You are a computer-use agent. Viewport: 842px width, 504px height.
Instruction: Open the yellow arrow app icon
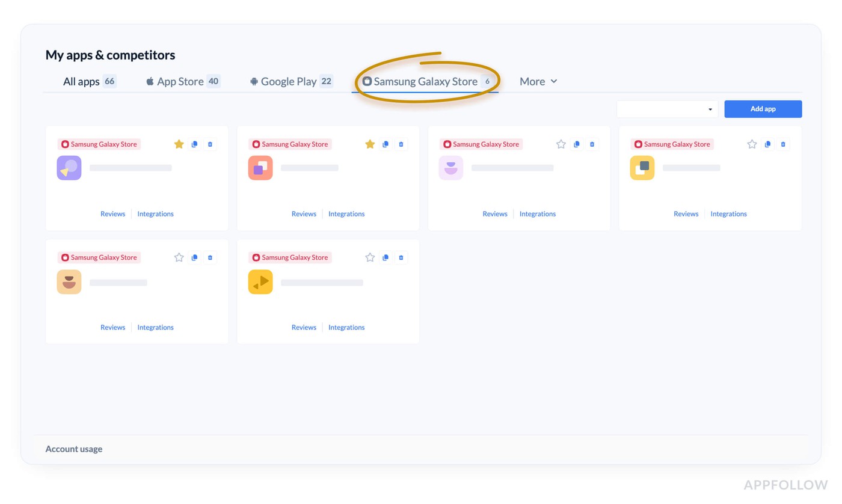260,281
